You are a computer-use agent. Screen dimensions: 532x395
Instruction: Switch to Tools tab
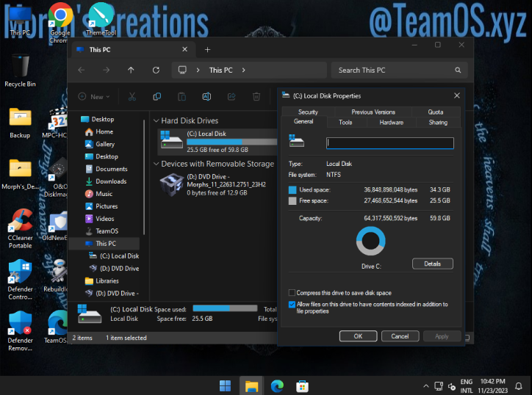click(345, 123)
